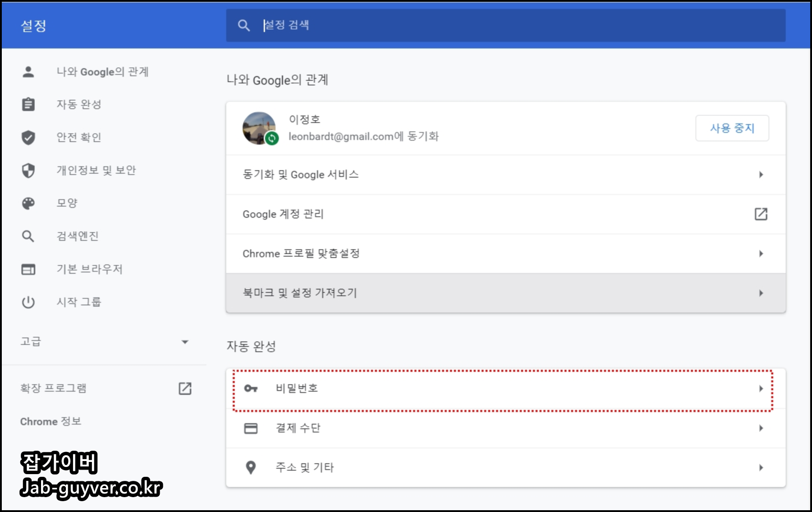Focus the 설정 검색 search field
The image size is (812, 512).
(506, 25)
